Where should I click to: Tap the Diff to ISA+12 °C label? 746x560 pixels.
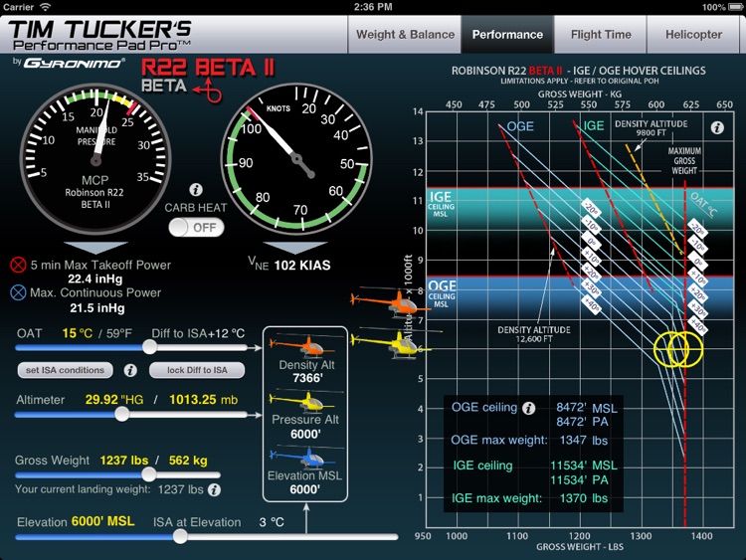click(x=198, y=333)
